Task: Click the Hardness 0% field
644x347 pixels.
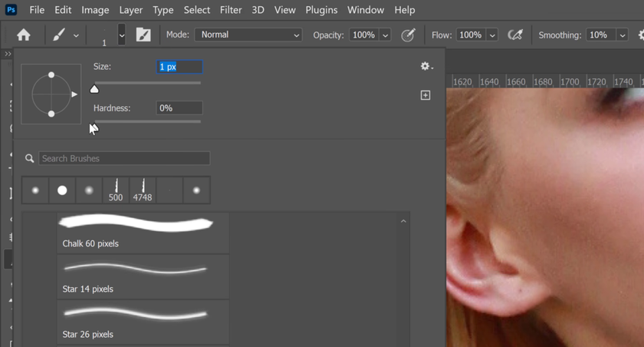Action: 179,108
